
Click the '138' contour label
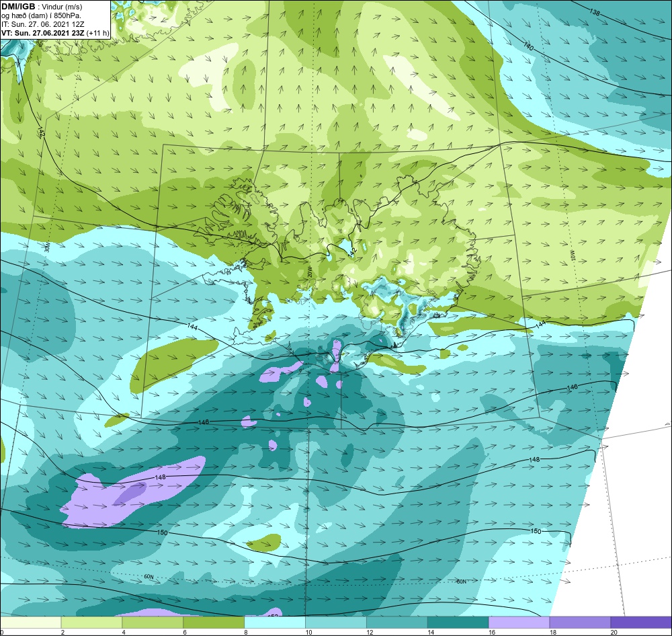[595, 12]
